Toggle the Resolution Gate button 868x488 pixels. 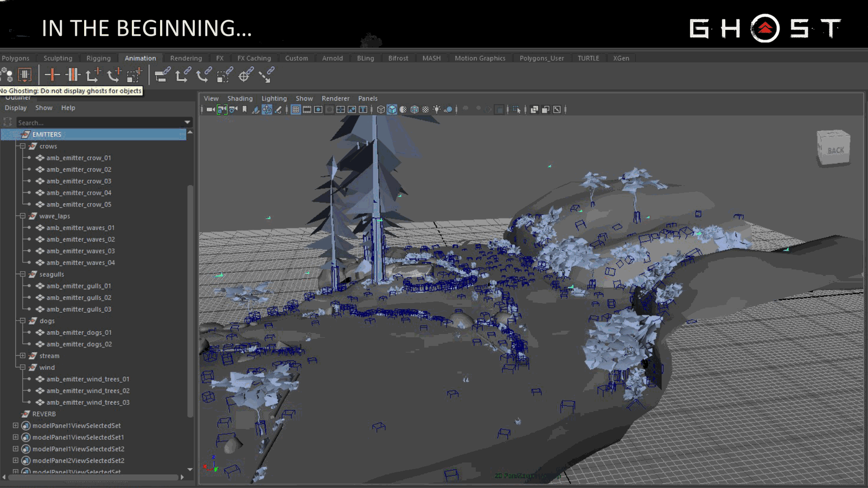click(318, 110)
